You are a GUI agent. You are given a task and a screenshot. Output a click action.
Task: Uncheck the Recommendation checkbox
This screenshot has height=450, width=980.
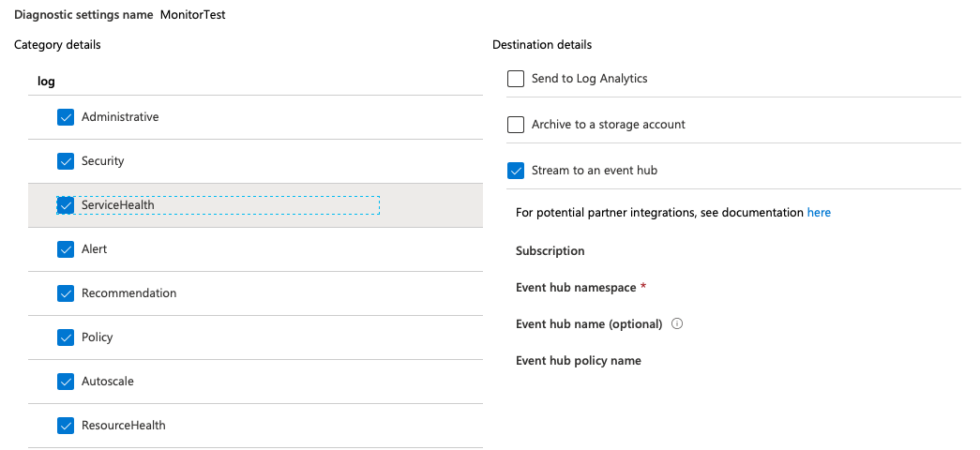(66, 293)
